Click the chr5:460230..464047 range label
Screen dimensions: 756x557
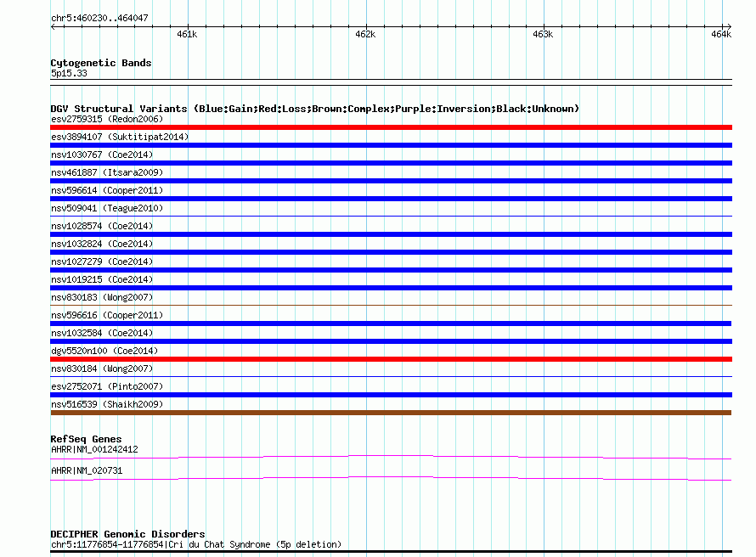pyautogui.click(x=99, y=18)
